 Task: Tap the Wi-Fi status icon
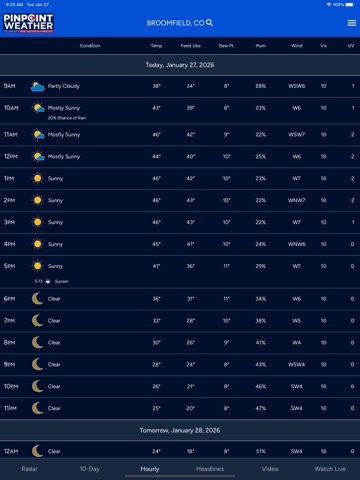[329, 5]
